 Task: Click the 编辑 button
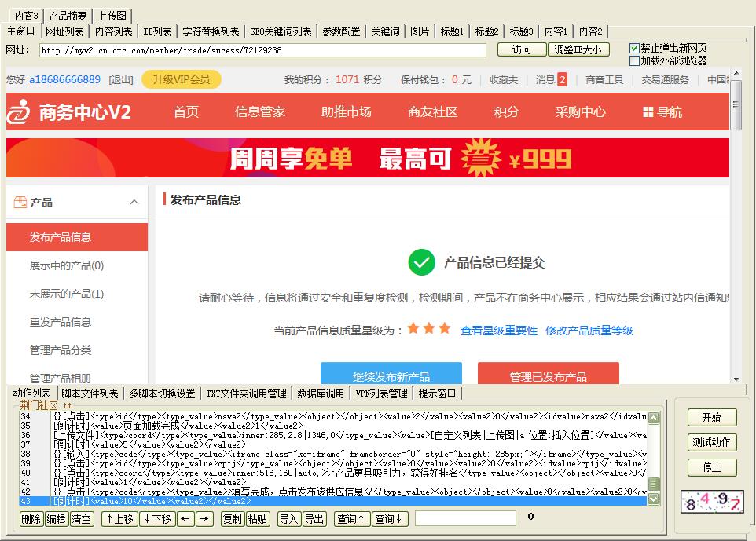(57, 519)
